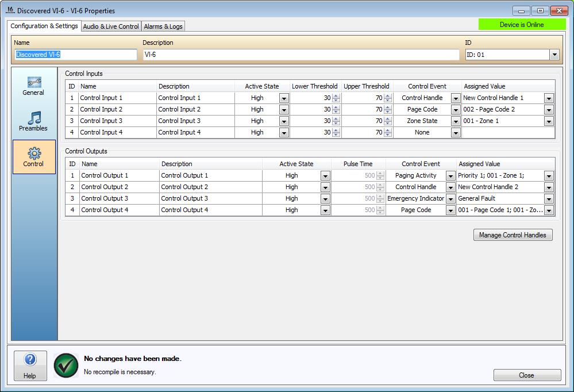Click the 'No changes have been made.' message
The width and height of the screenshot is (574, 392).
click(133, 359)
